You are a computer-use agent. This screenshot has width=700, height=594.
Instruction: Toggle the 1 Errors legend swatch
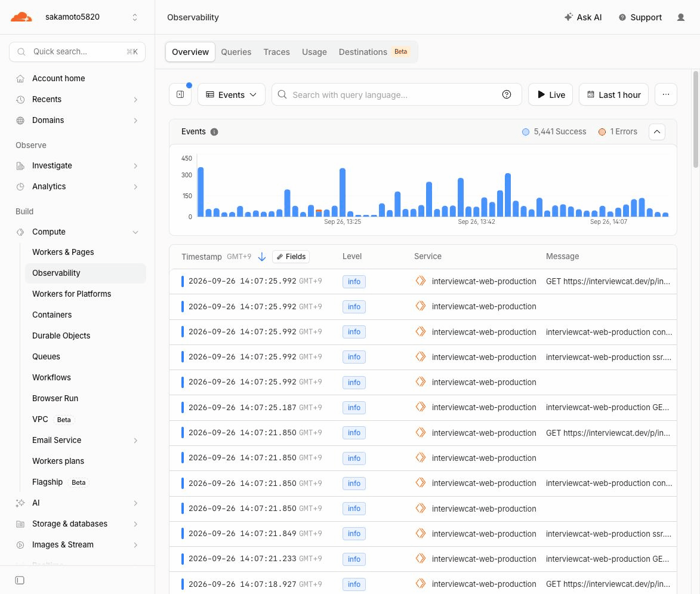pos(602,132)
